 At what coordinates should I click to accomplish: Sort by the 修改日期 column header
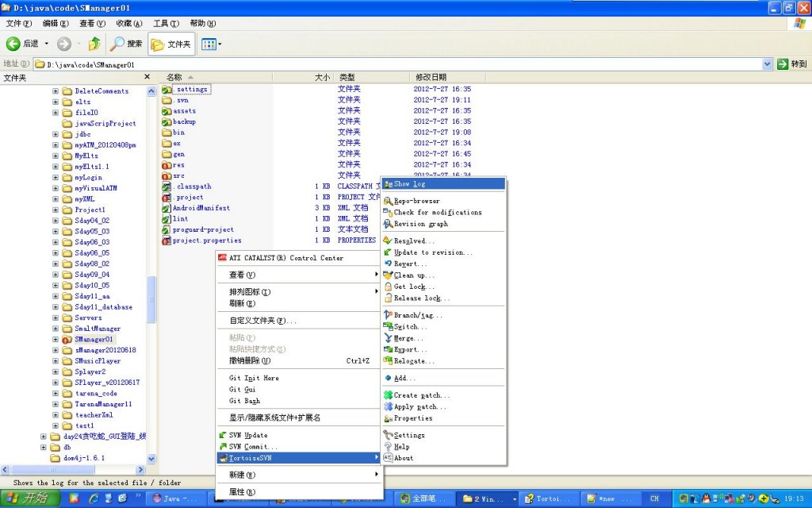(x=449, y=77)
